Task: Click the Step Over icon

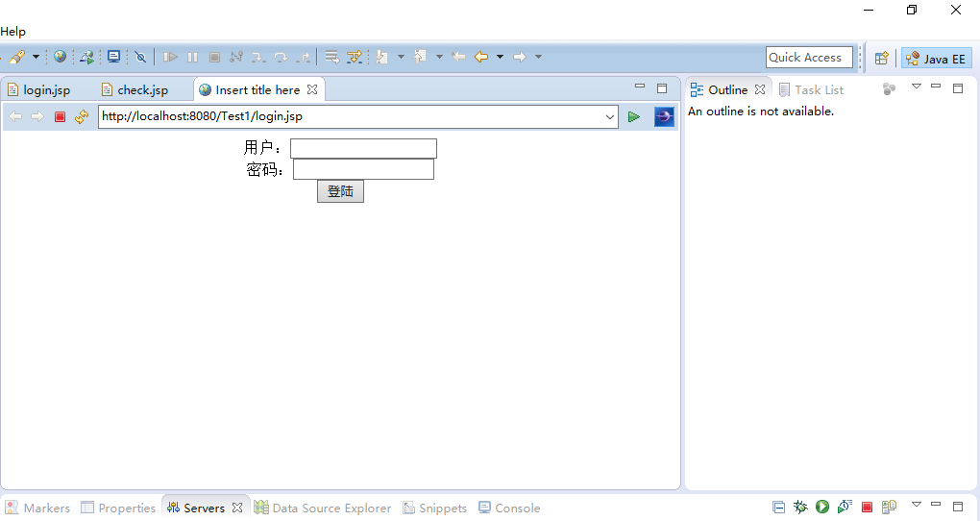Action: pyautogui.click(x=281, y=57)
